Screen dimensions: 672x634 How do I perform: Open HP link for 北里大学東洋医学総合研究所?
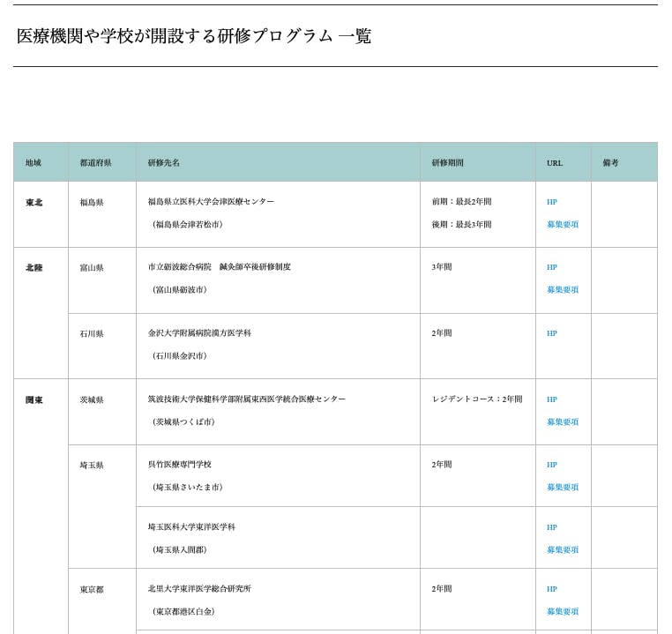(x=551, y=589)
